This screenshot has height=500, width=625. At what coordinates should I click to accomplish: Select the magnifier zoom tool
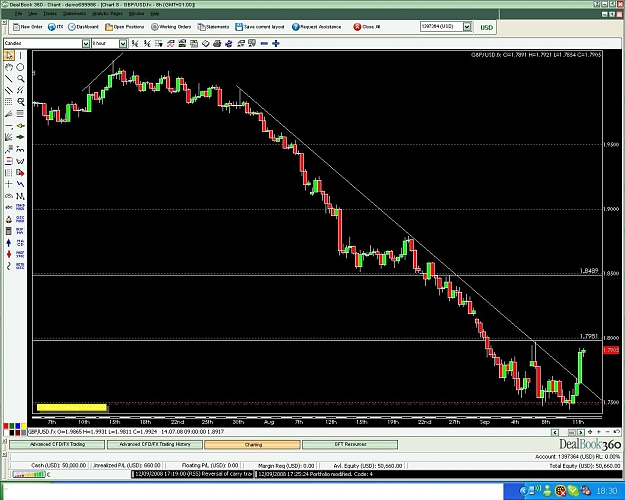pos(20,79)
